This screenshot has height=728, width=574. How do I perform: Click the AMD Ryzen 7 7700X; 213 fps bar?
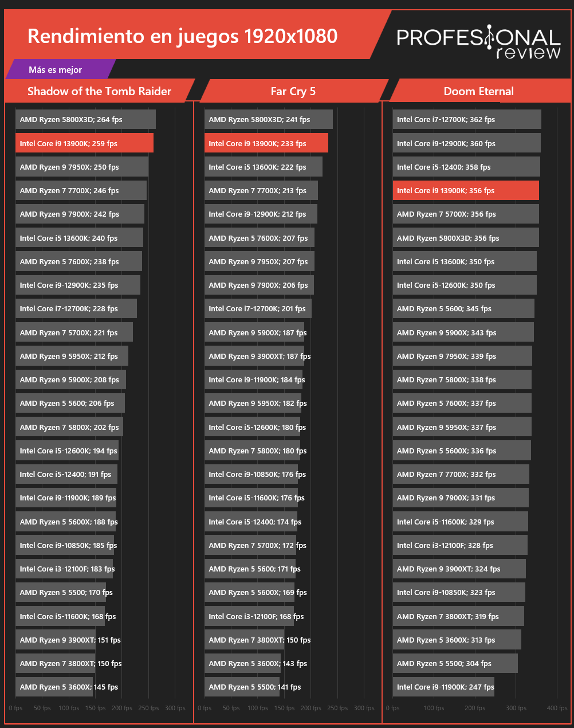[x=261, y=190]
